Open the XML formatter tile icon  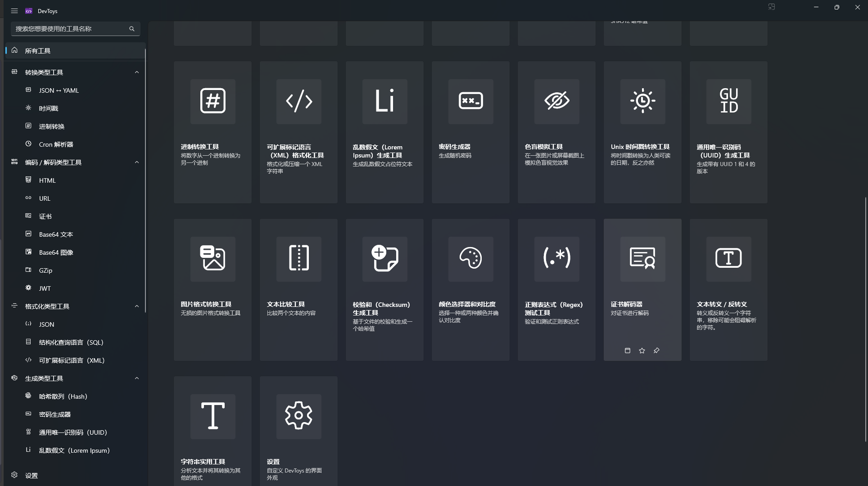tap(298, 101)
